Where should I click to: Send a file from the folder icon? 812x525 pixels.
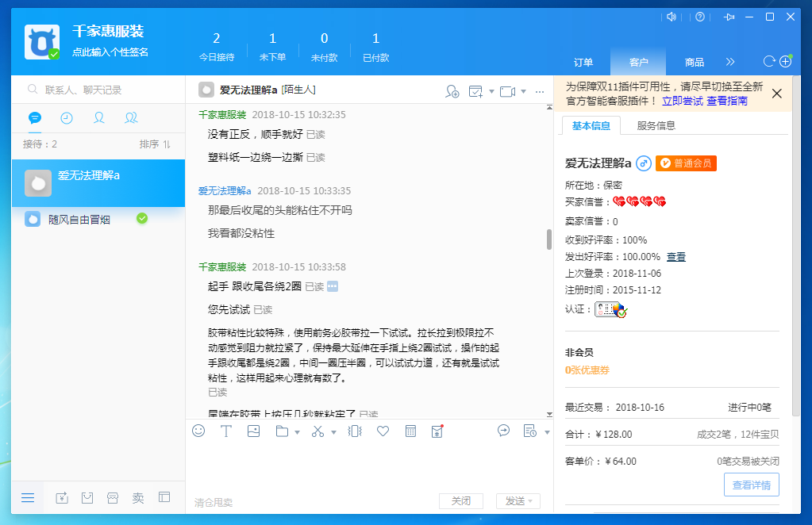tap(282, 431)
